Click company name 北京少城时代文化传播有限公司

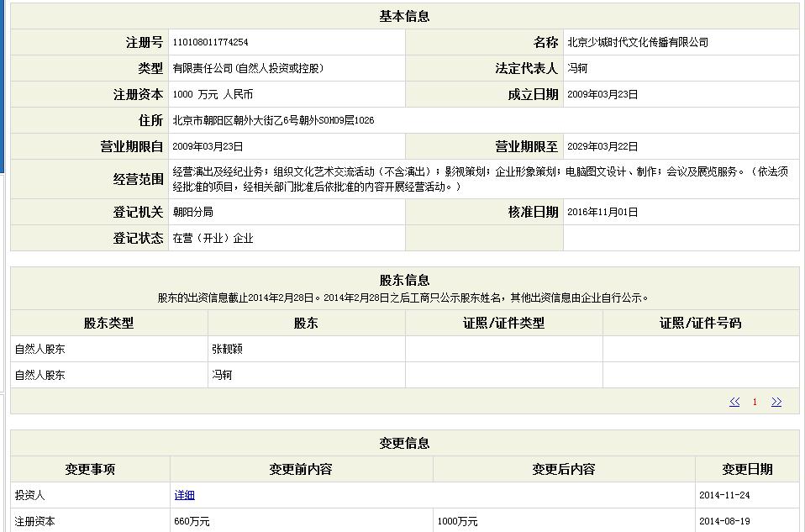tap(638, 42)
